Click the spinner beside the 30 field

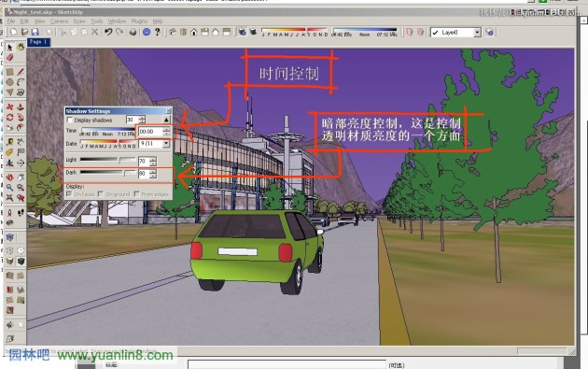(x=142, y=120)
